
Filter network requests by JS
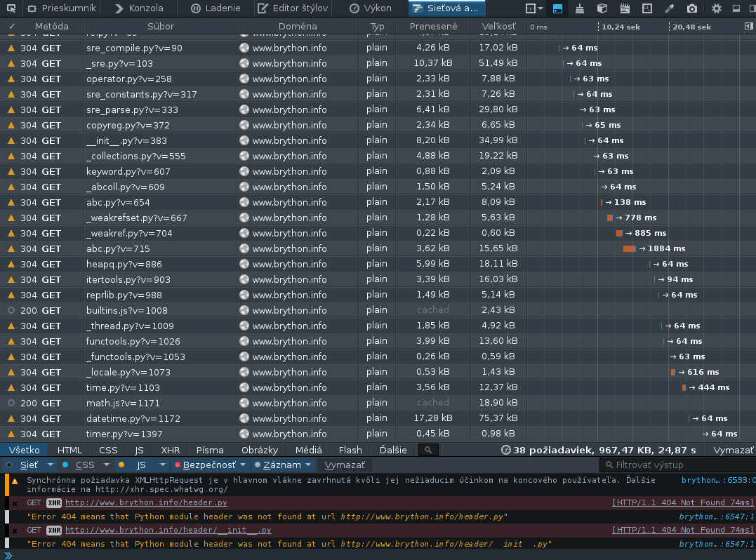tap(140, 450)
